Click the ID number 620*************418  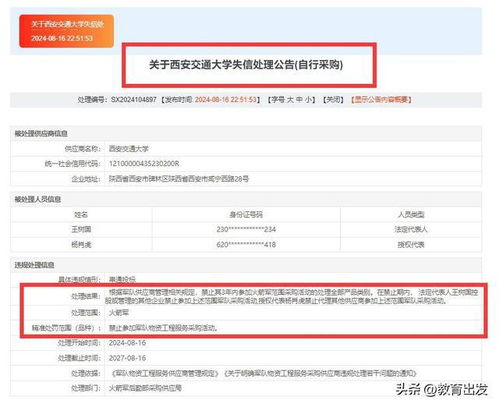coord(246,245)
